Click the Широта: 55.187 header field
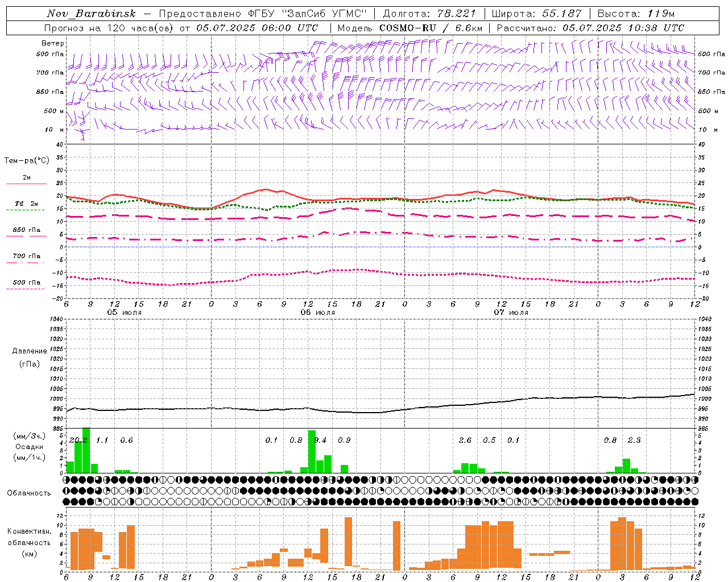This screenshot has height=582, width=728. point(537,14)
